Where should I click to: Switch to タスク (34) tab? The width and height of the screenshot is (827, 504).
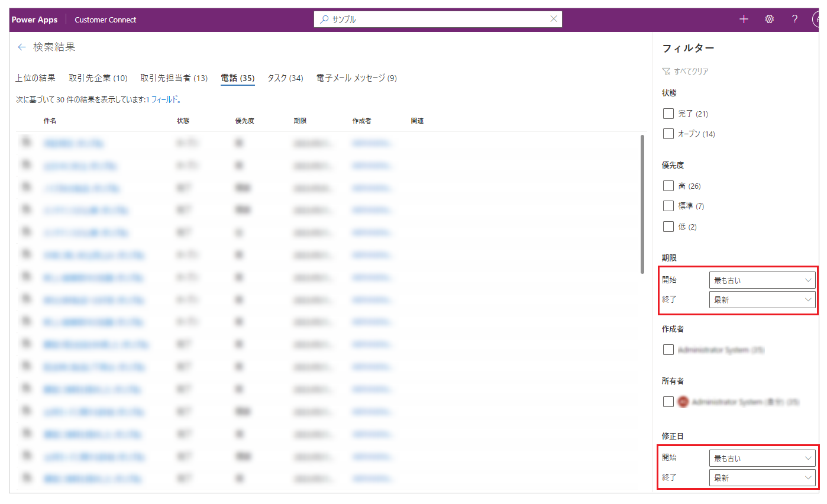point(285,78)
